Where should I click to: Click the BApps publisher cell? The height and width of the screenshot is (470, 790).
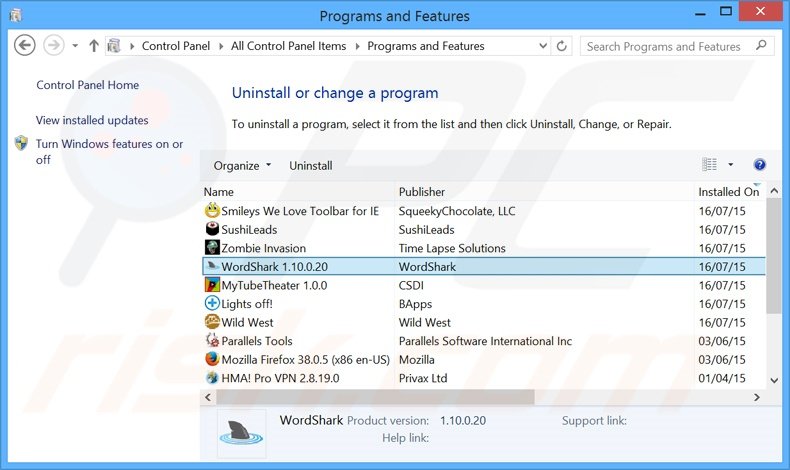(x=415, y=304)
